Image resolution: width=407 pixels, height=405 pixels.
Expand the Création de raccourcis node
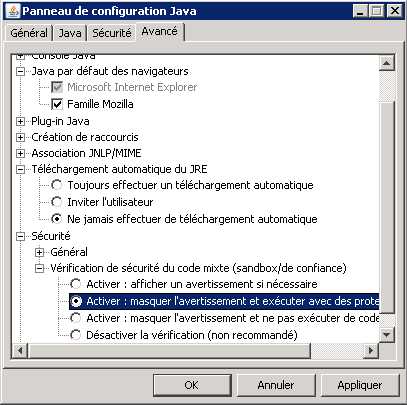(21, 137)
